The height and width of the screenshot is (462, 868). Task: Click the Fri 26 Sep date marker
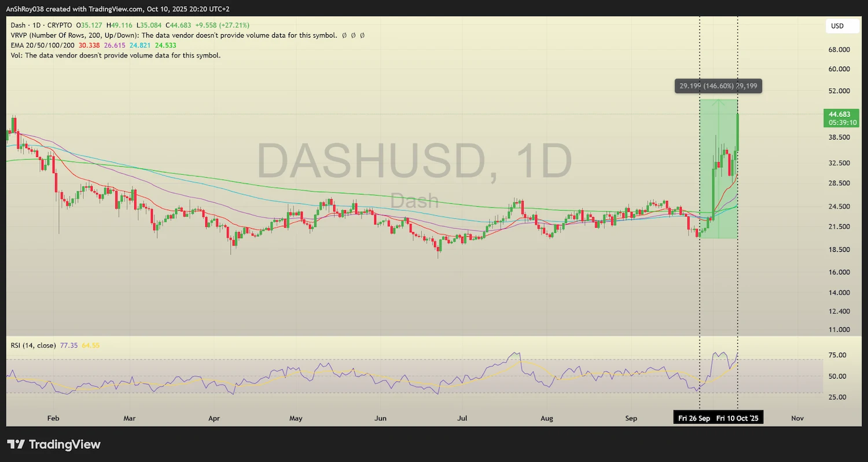tap(693, 417)
